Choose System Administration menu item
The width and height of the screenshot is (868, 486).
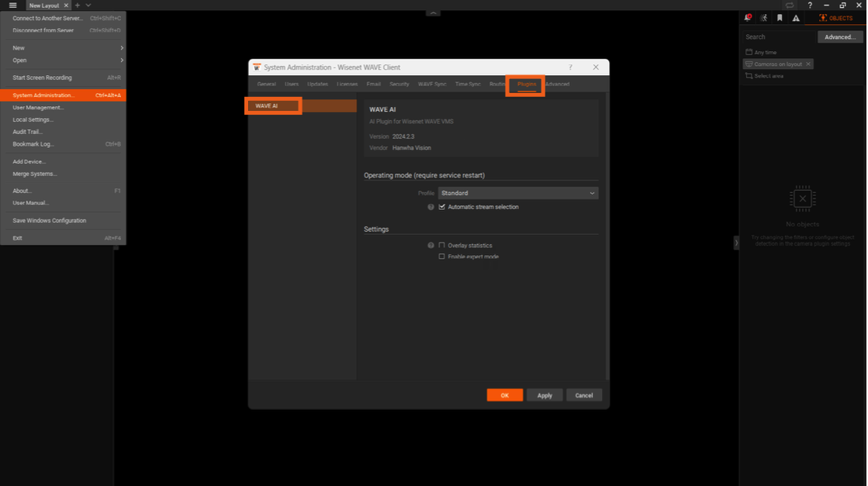(x=63, y=95)
